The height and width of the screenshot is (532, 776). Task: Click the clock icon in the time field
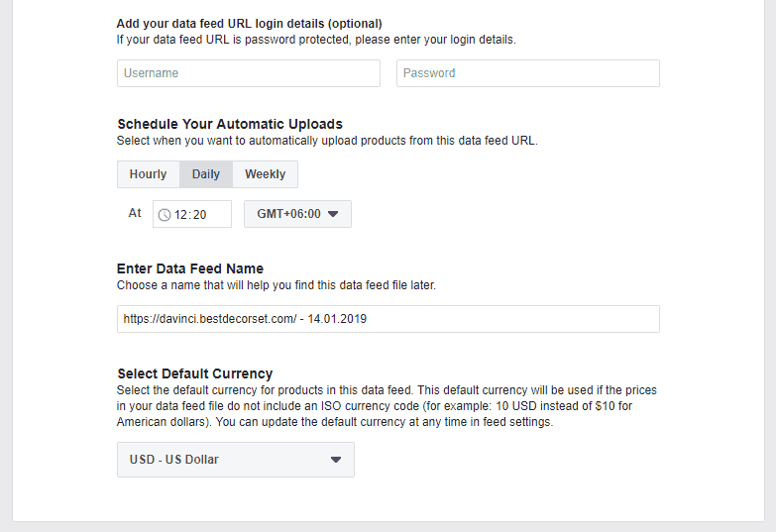[x=165, y=214]
